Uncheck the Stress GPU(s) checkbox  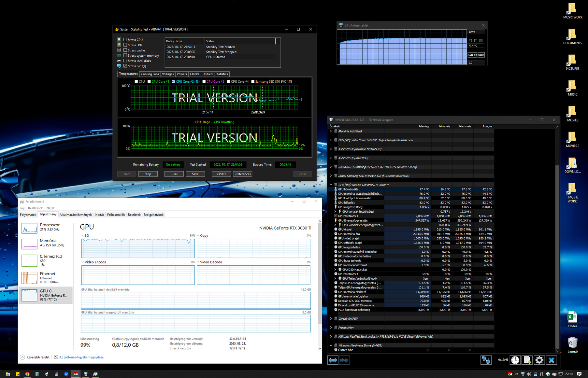pos(125,66)
